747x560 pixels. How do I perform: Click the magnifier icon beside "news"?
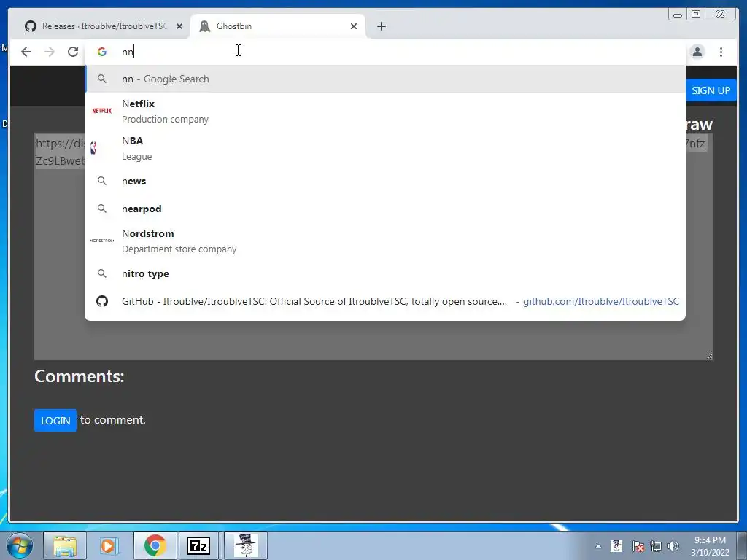[102, 181]
